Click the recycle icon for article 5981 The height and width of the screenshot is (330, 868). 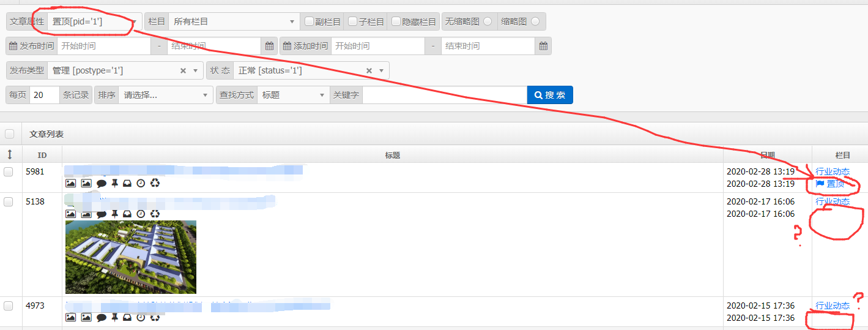155,183
